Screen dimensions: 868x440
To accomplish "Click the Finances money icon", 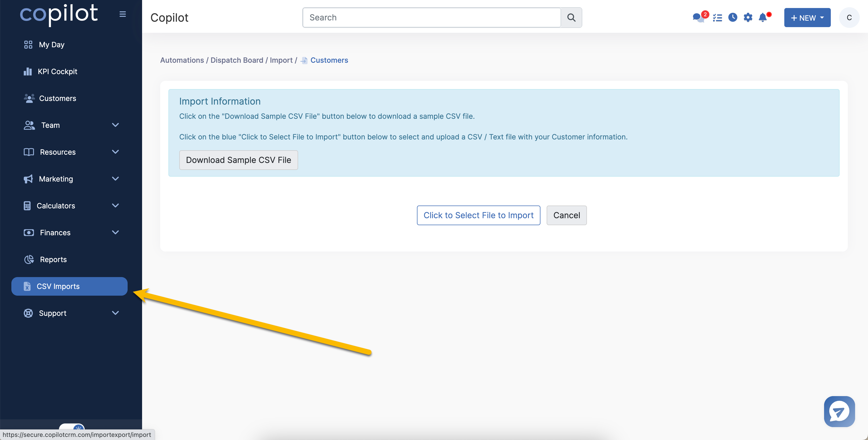I will (29, 232).
